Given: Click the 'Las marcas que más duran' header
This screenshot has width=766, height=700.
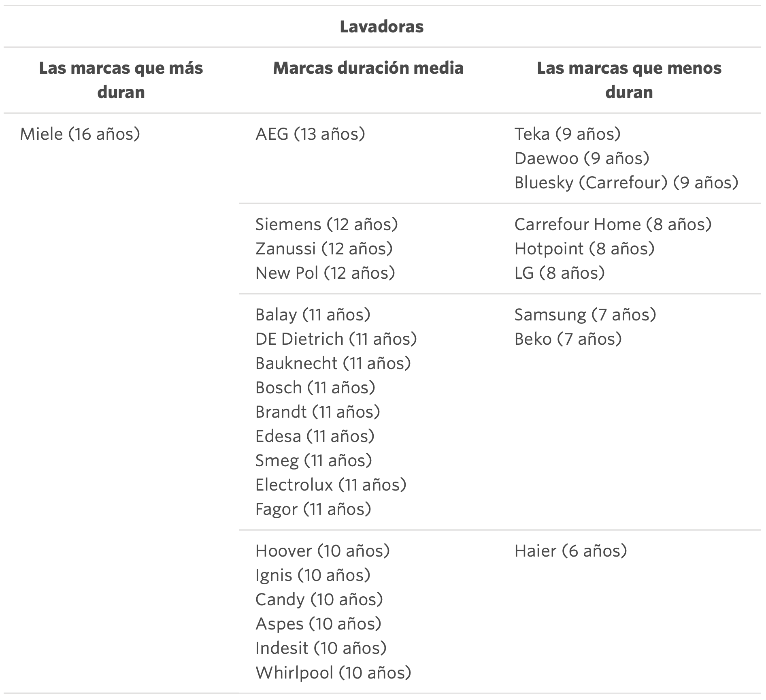Looking at the screenshot, I should (121, 80).
